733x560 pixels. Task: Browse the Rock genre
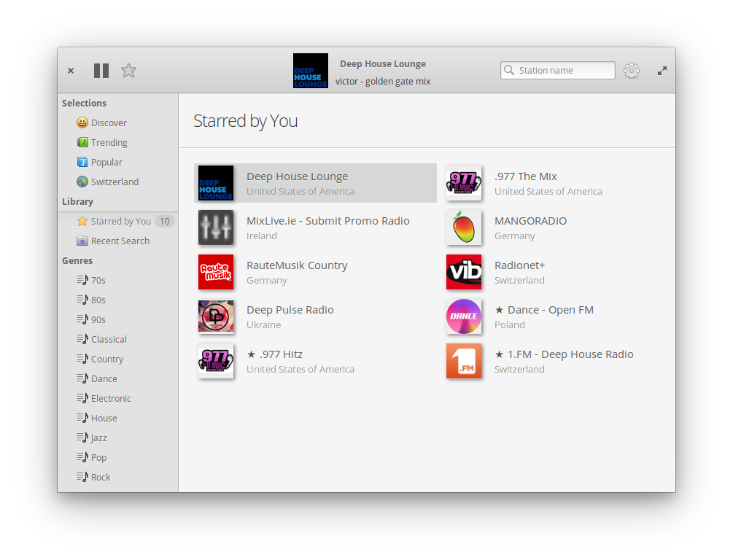click(x=118, y=477)
